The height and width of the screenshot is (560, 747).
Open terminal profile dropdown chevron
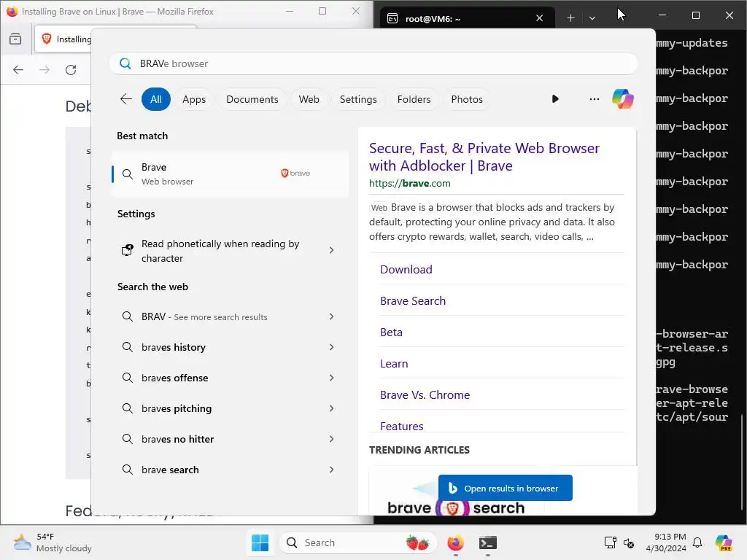592,18
